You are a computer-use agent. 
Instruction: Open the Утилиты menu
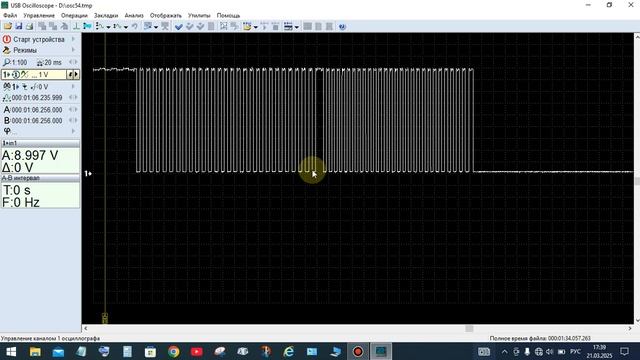coord(199,16)
